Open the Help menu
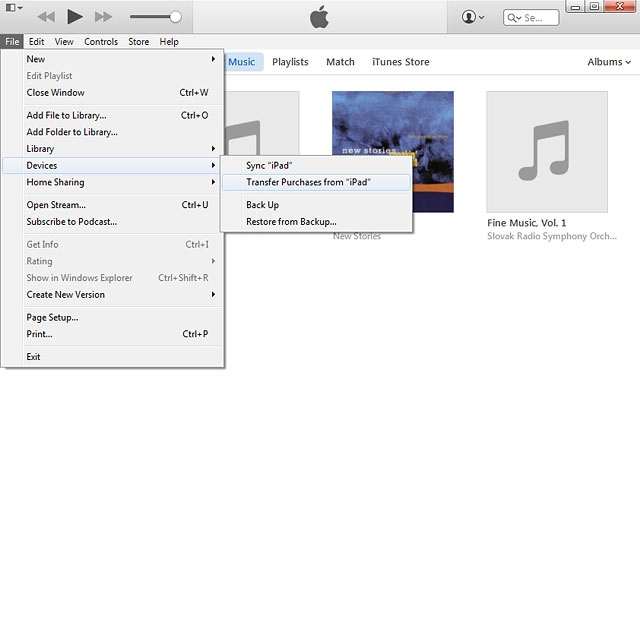Screen dimensions: 640x638 (169, 42)
